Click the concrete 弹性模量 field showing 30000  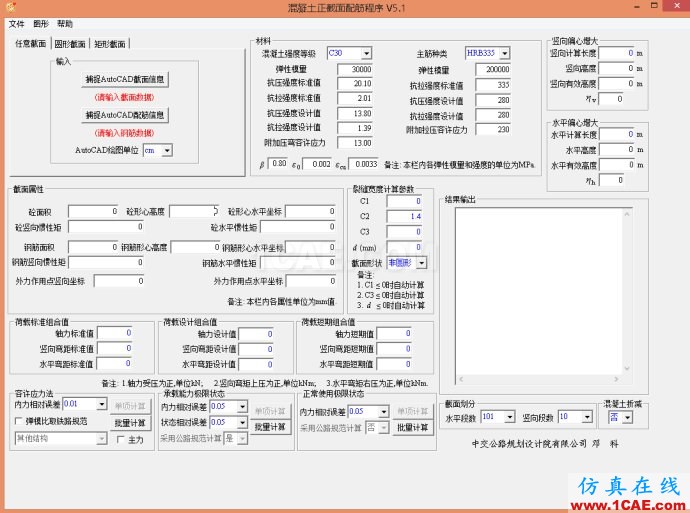(355, 70)
